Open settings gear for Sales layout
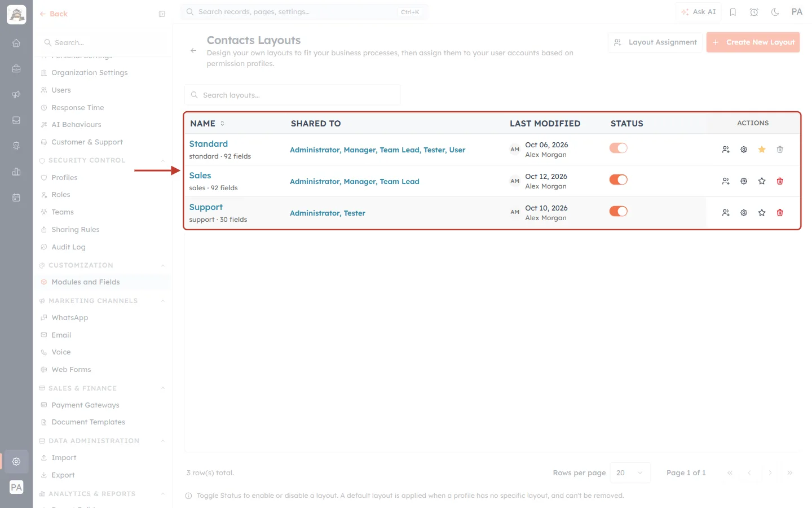The height and width of the screenshot is (508, 812). click(x=744, y=181)
